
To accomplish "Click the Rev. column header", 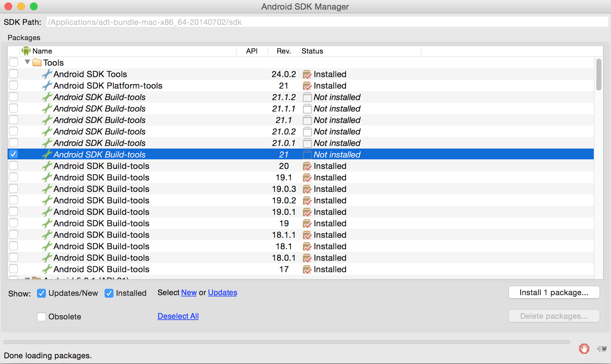I will tap(283, 51).
